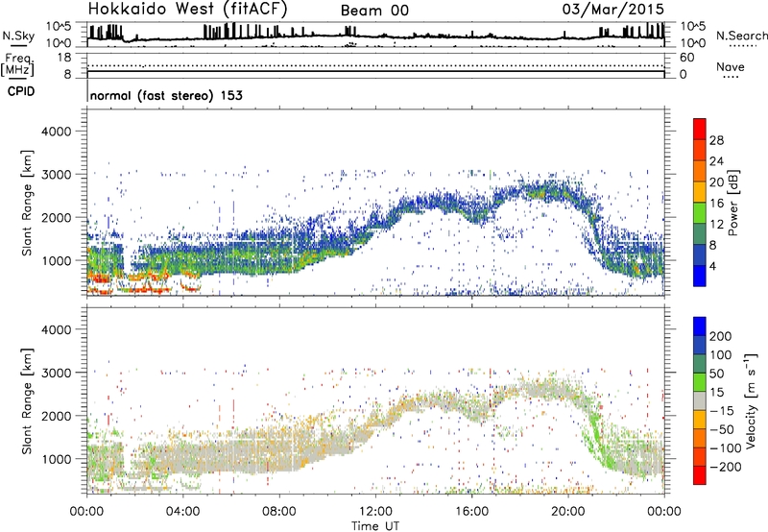
Task: Click the dark green Power segment between 8 and 12
Action: [700, 233]
